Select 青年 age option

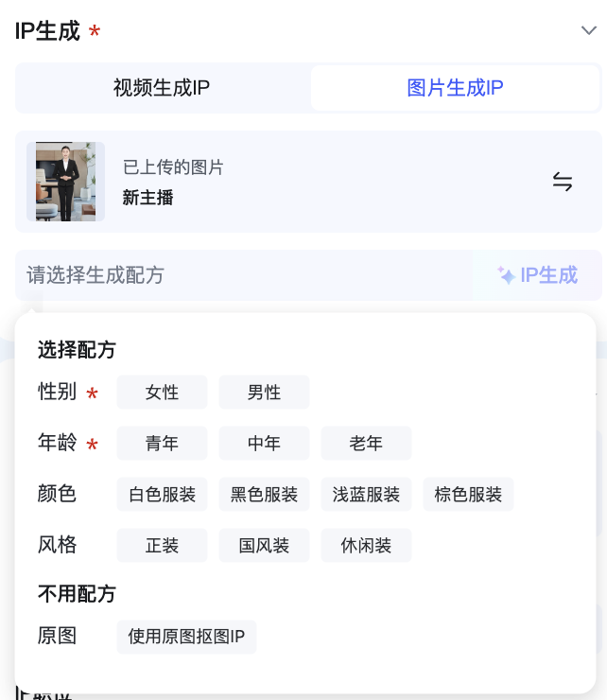pos(162,444)
